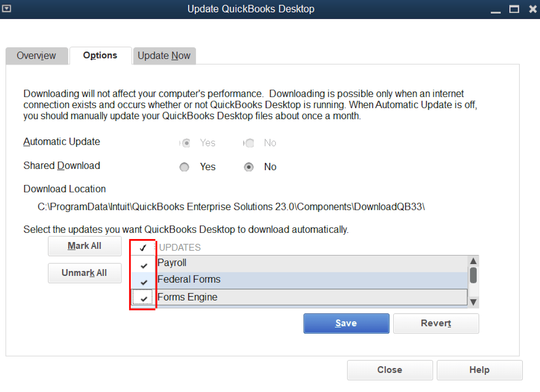Image resolution: width=540 pixels, height=392 pixels.
Task: Open the Update Now tab
Action: [164, 56]
